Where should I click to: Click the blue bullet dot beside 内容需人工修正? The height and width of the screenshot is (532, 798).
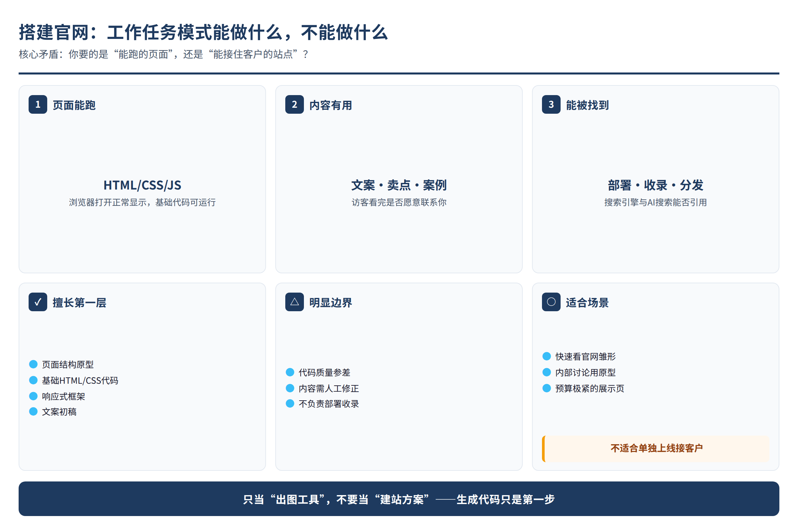click(290, 388)
